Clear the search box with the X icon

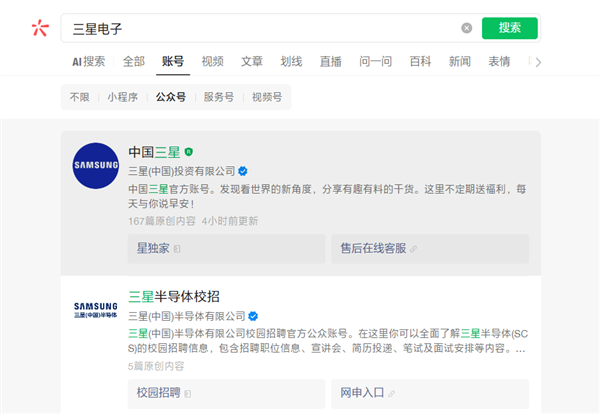tap(466, 28)
